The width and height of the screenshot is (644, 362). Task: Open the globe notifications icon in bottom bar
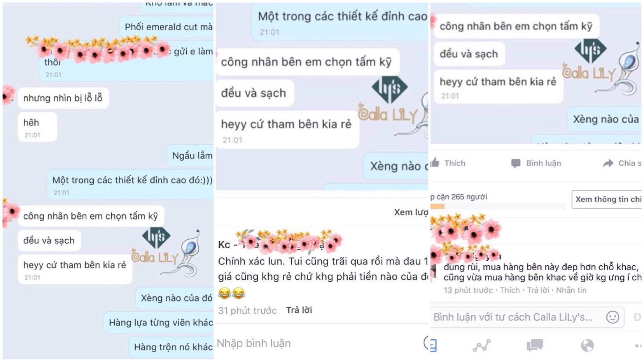587,345
